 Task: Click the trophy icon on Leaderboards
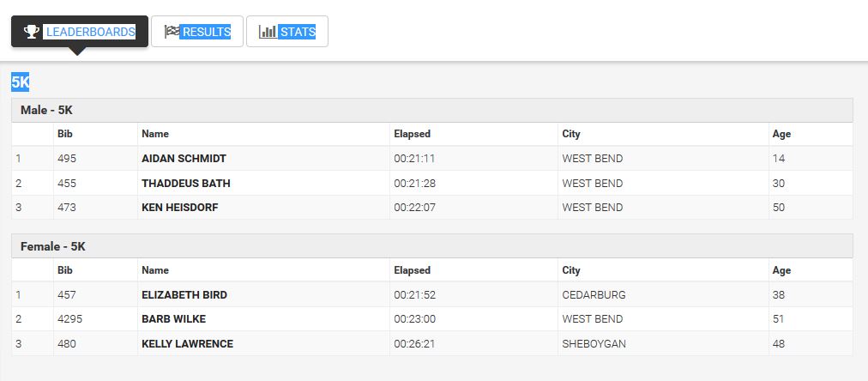[32, 32]
